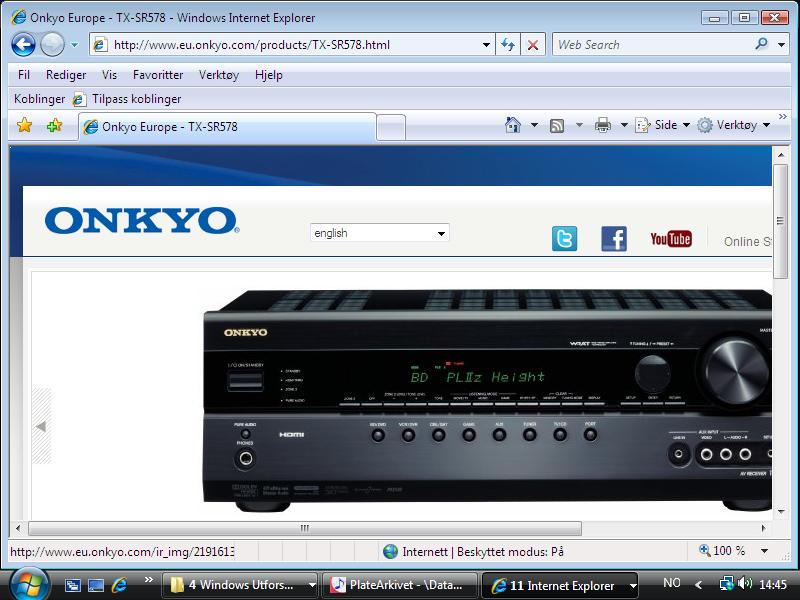Image resolution: width=800 pixels, height=600 pixels.
Task: Expand the feeds dropdown arrow
Action: click(x=579, y=125)
